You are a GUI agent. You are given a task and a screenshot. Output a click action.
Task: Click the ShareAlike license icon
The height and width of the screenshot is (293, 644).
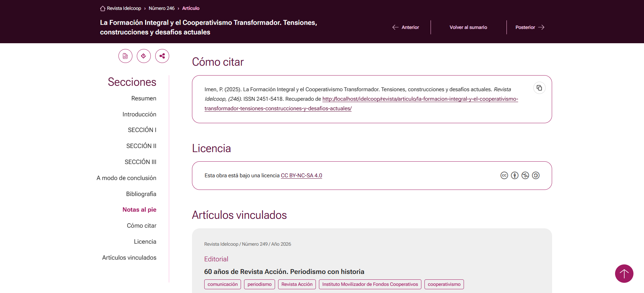click(536, 176)
